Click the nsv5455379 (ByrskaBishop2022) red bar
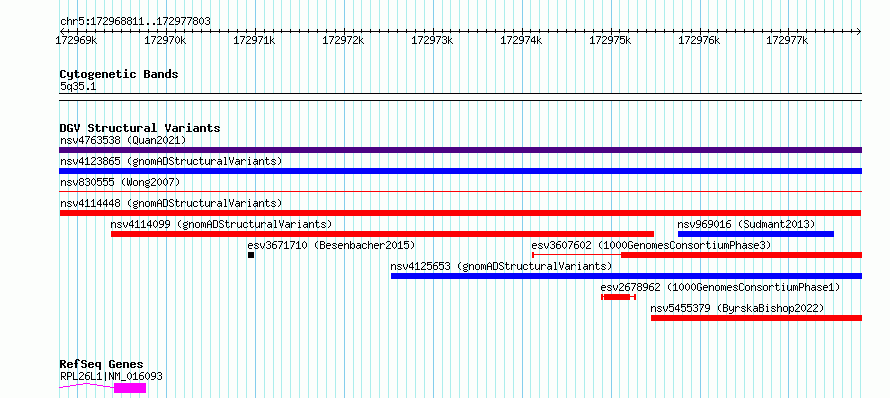 tap(756, 318)
